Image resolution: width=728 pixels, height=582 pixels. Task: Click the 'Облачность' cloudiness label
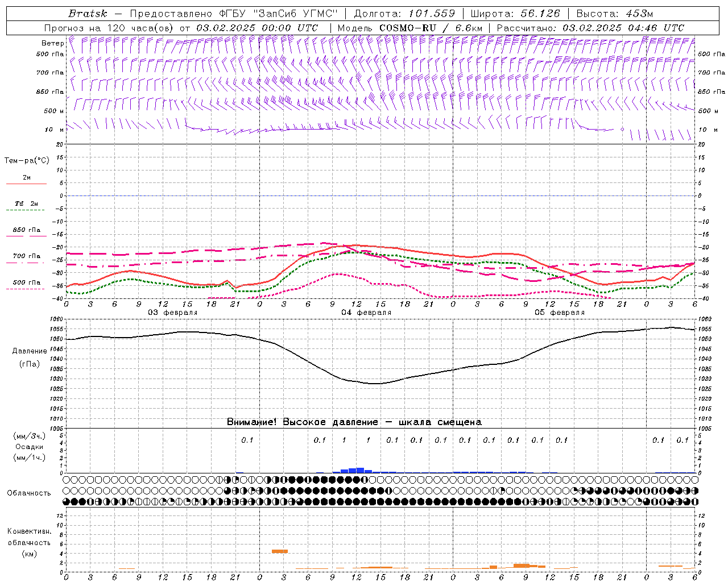(x=29, y=493)
